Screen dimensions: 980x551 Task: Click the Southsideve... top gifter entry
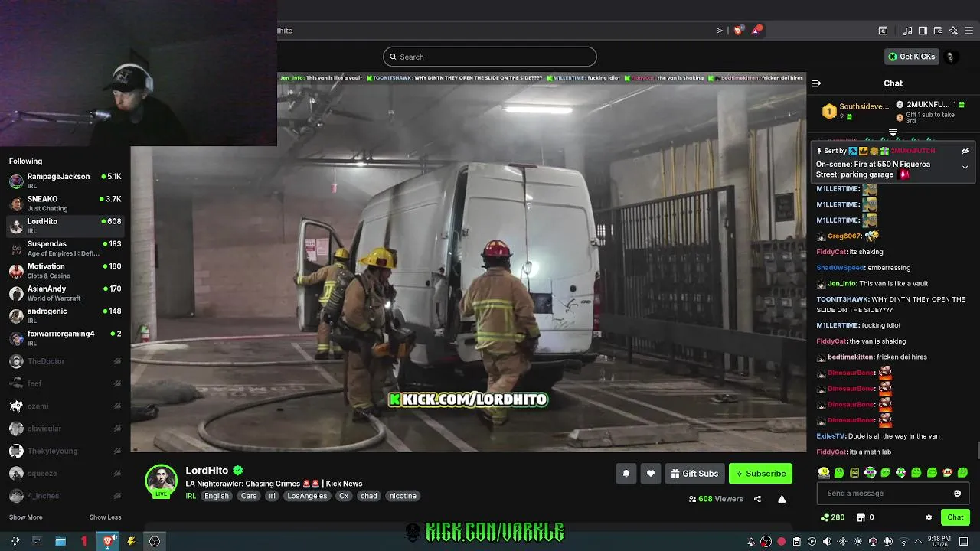coord(855,112)
